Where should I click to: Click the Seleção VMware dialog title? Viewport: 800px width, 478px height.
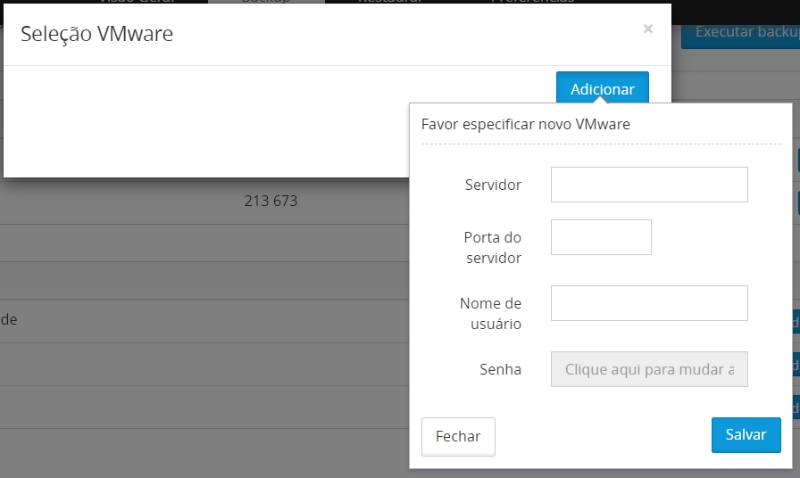(x=97, y=34)
